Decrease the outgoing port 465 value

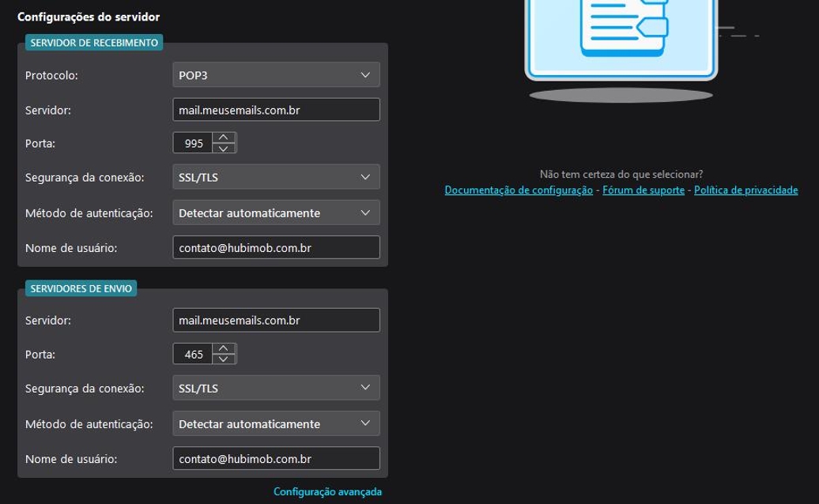click(x=225, y=359)
